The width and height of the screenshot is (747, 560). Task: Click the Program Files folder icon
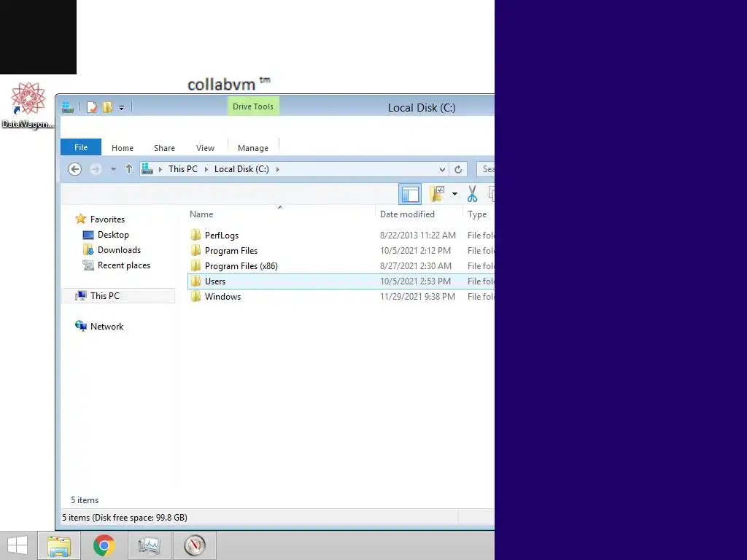coord(196,251)
